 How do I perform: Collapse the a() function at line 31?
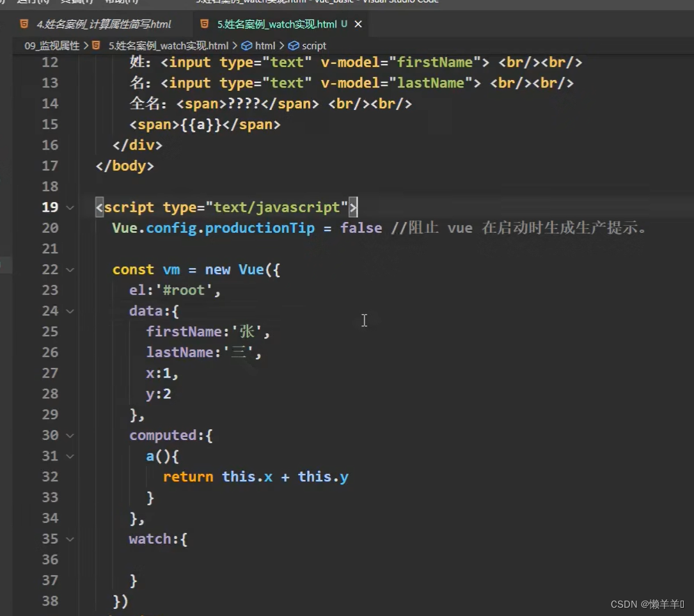(x=70, y=456)
